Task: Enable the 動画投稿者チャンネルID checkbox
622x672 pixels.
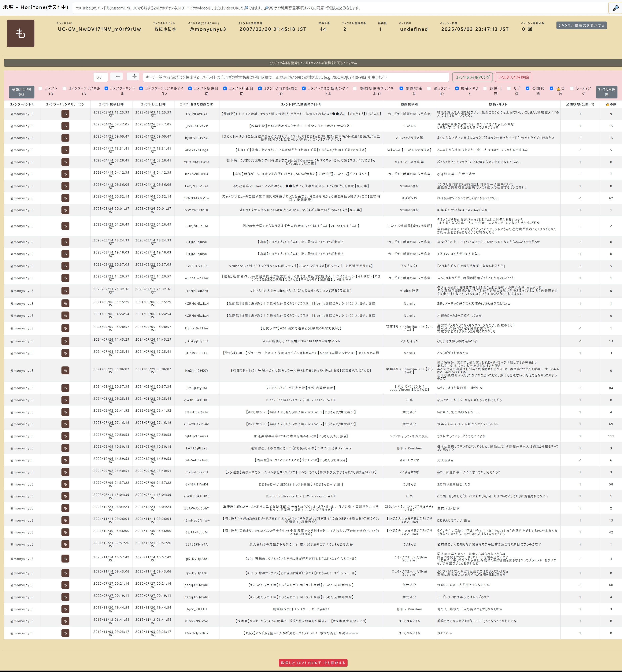Action: tap(355, 88)
